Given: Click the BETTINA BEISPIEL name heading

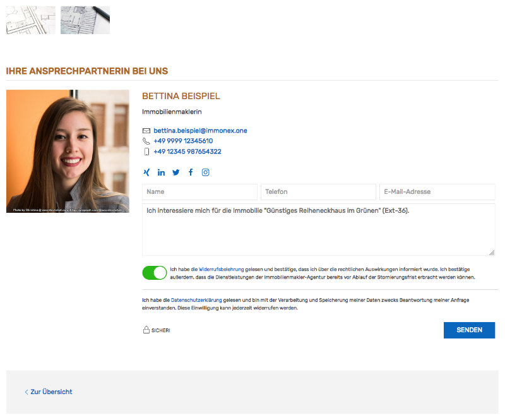Looking at the screenshot, I should (x=181, y=96).
